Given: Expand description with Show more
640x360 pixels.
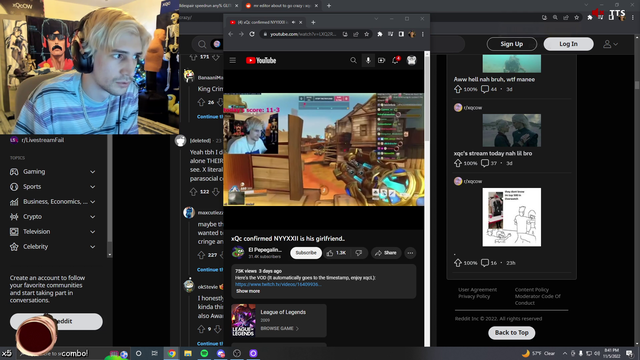Looking at the screenshot, I should pos(248,291).
